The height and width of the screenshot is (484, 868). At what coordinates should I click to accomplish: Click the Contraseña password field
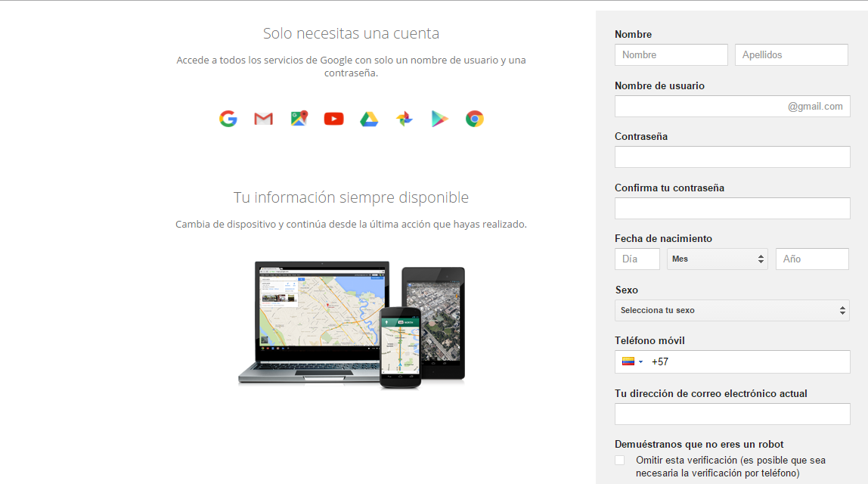coord(732,157)
